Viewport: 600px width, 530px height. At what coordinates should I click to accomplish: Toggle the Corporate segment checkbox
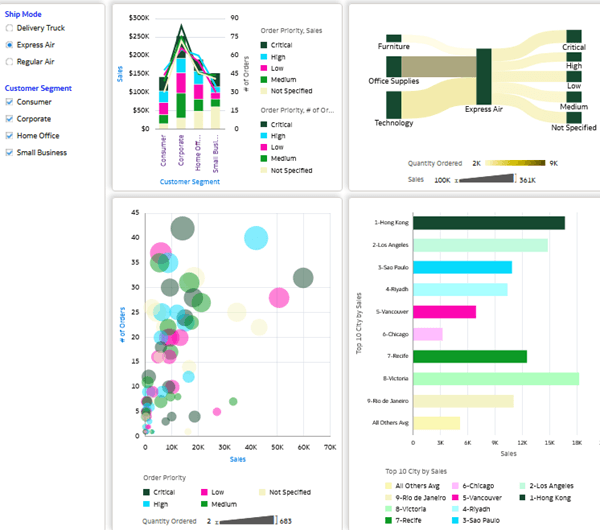tap(10, 119)
